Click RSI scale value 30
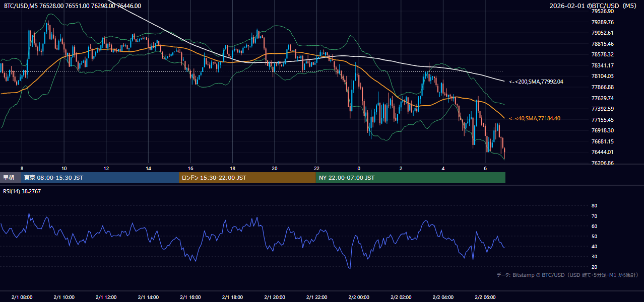644x302 pixels. coord(594,257)
